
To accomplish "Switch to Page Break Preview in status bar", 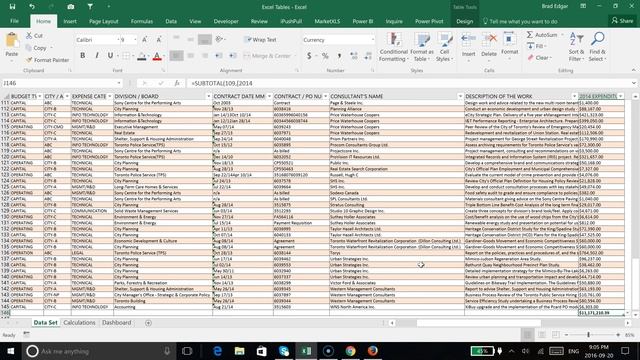I will coord(556,335).
